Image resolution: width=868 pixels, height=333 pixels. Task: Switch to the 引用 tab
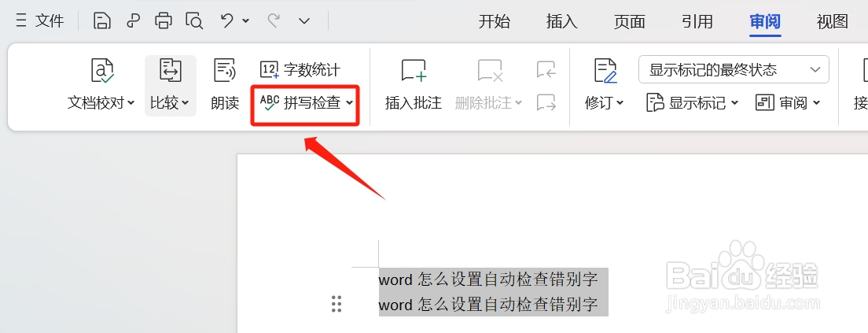697,21
